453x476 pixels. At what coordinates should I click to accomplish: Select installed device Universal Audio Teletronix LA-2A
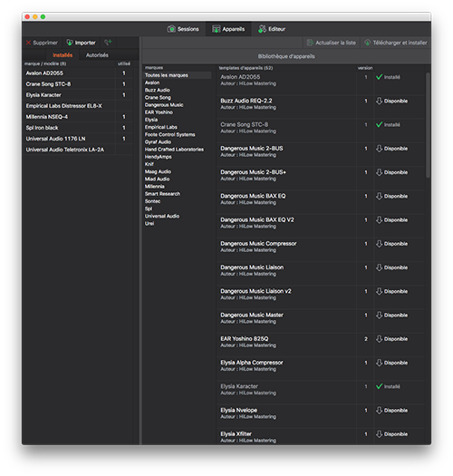pyautogui.click(x=78, y=150)
